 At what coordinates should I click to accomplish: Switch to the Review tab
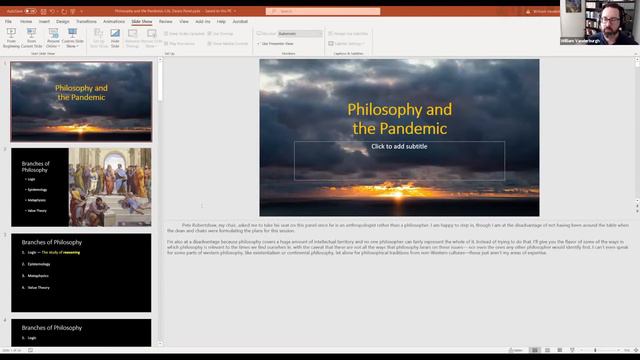tap(165, 22)
